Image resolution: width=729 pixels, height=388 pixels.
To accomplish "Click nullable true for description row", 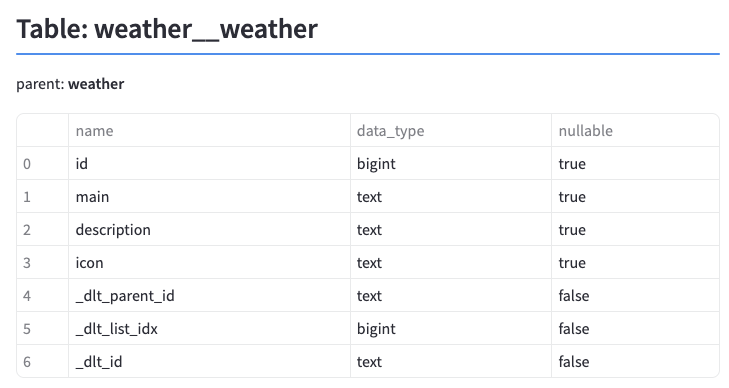I will [x=635, y=230].
